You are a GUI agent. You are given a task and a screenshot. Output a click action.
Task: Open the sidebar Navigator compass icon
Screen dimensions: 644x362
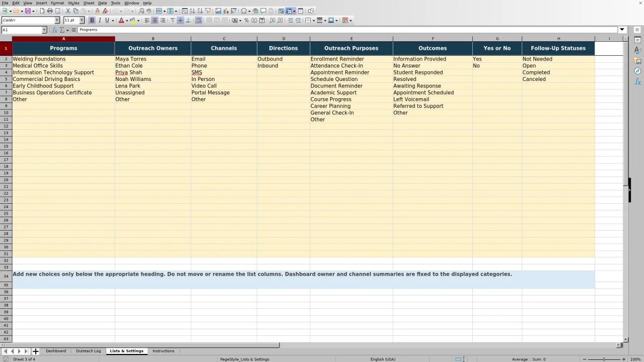click(638, 71)
